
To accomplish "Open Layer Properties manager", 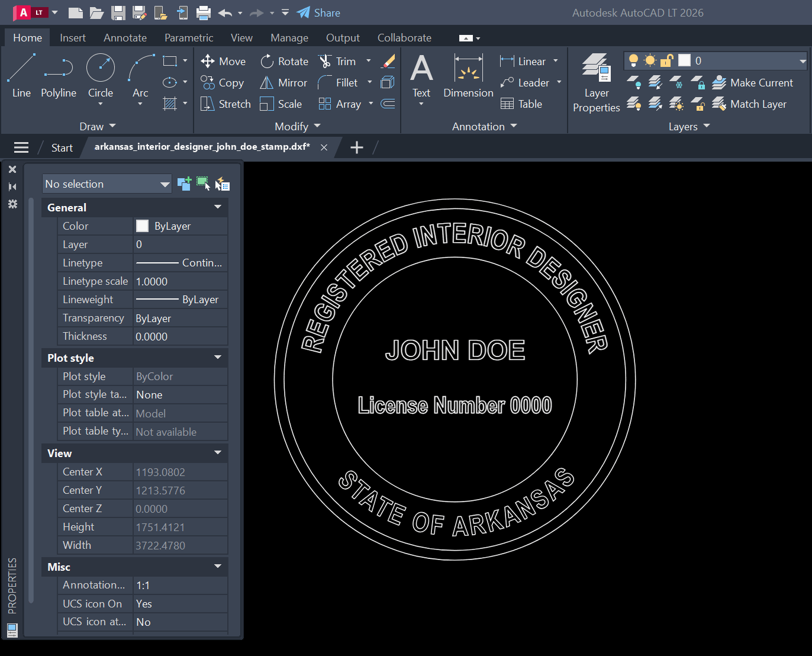I will (597, 82).
